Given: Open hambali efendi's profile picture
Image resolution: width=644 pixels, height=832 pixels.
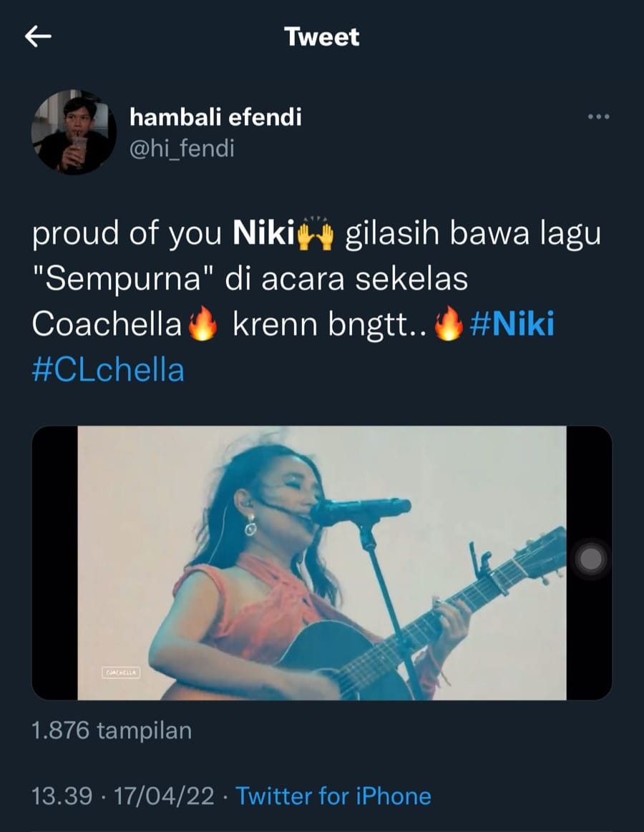Looking at the screenshot, I should [74, 132].
